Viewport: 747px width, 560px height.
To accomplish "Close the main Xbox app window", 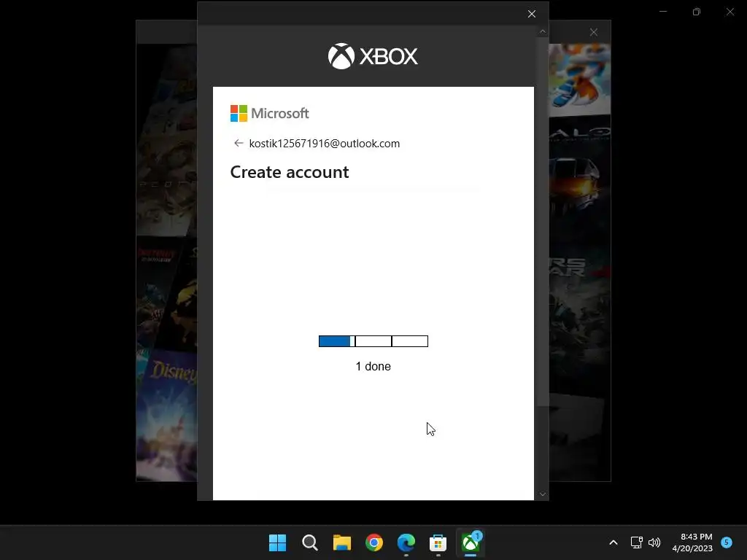I will pyautogui.click(x=729, y=12).
